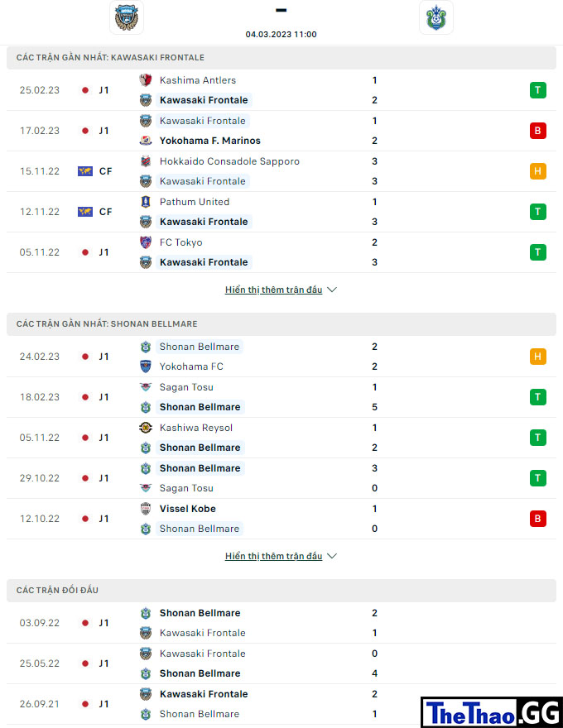Click the Pathum United team logo
The image size is (563, 728).
pyautogui.click(x=146, y=202)
